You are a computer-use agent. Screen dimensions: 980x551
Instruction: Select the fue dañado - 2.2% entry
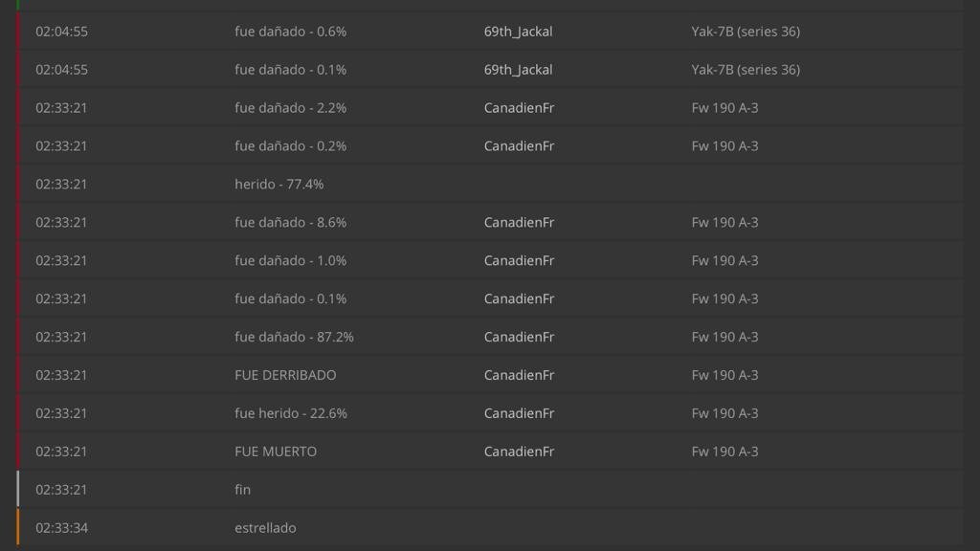click(x=290, y=108)
